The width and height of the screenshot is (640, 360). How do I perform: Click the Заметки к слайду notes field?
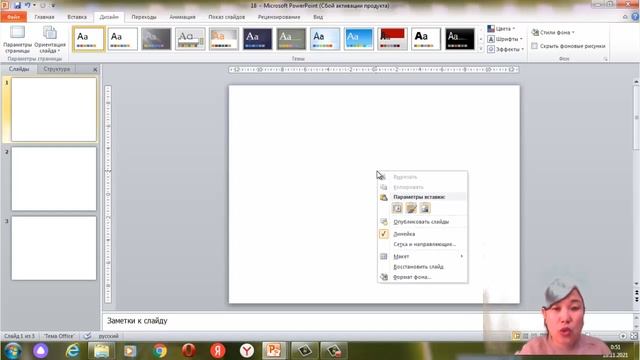pyautogui.click(x=292, y=321)
